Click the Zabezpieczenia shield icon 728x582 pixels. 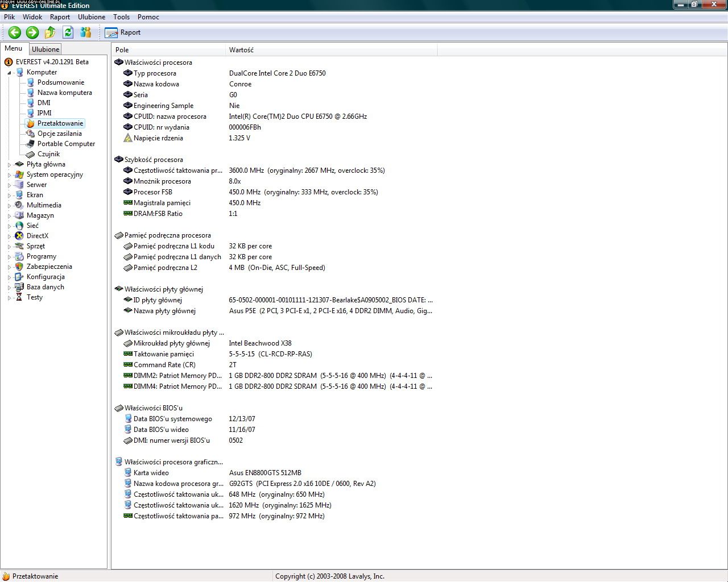[x=19, y=267]
